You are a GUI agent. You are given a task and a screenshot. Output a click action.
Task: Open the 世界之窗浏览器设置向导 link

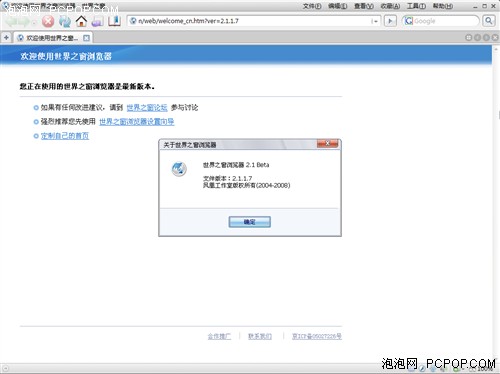(x=137, y=122)
